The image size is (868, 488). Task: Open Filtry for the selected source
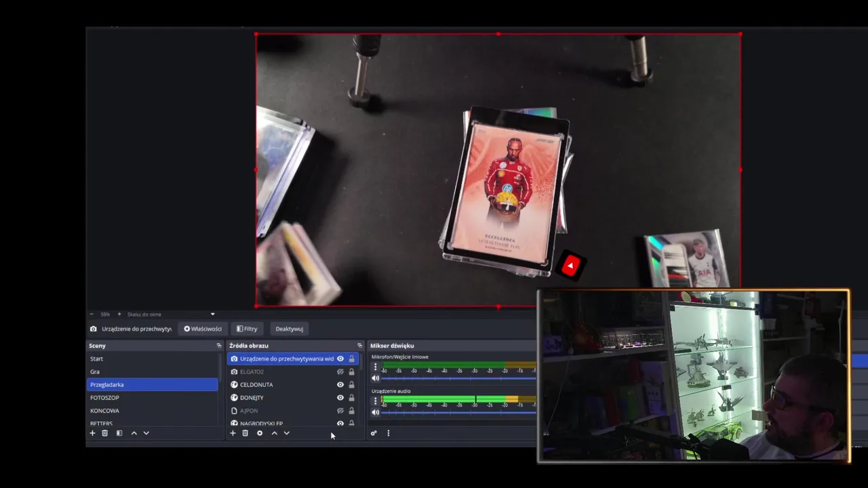[x=247, y=329]
